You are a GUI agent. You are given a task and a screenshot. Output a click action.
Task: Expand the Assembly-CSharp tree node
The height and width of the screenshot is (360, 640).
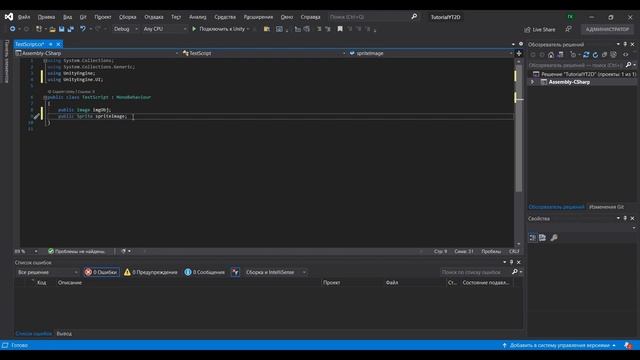[532, 82]
